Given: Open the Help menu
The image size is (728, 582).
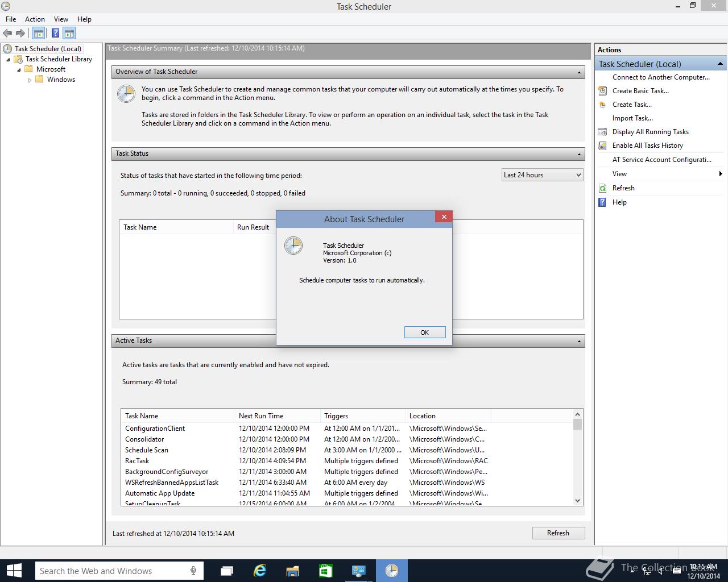Looking at the screenshot, I should pos(84,19).
